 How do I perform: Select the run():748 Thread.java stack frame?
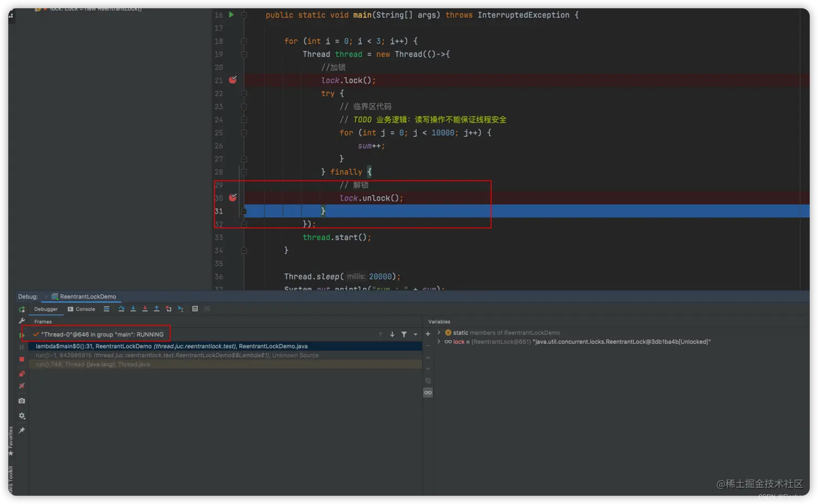coord(225,364)
